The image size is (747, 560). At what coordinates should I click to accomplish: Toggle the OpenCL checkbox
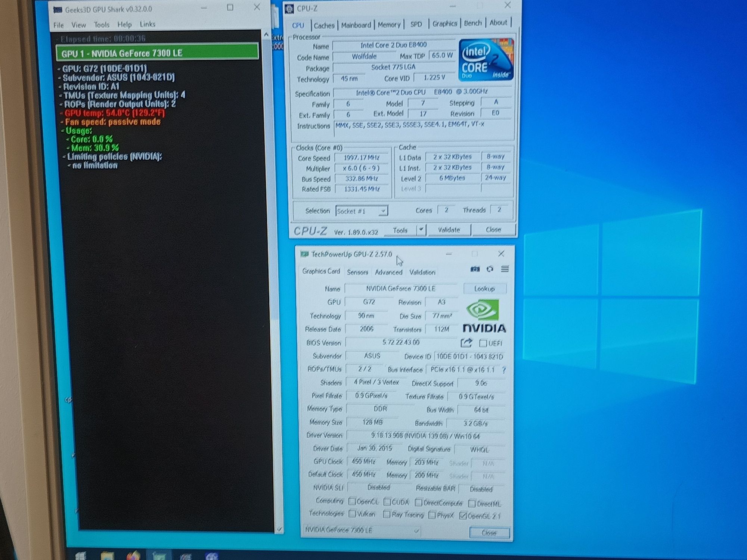click(x=352, y=501)
